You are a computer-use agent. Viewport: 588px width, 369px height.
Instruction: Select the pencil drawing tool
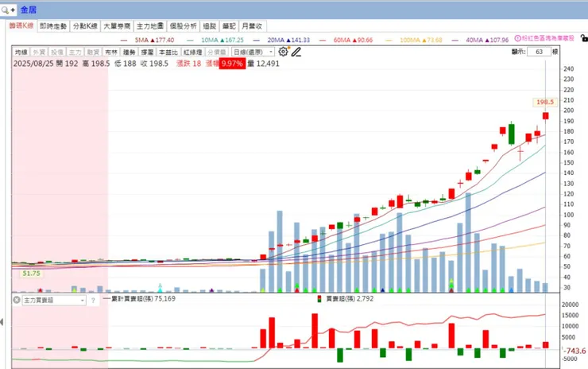click(x=296, y=52)
